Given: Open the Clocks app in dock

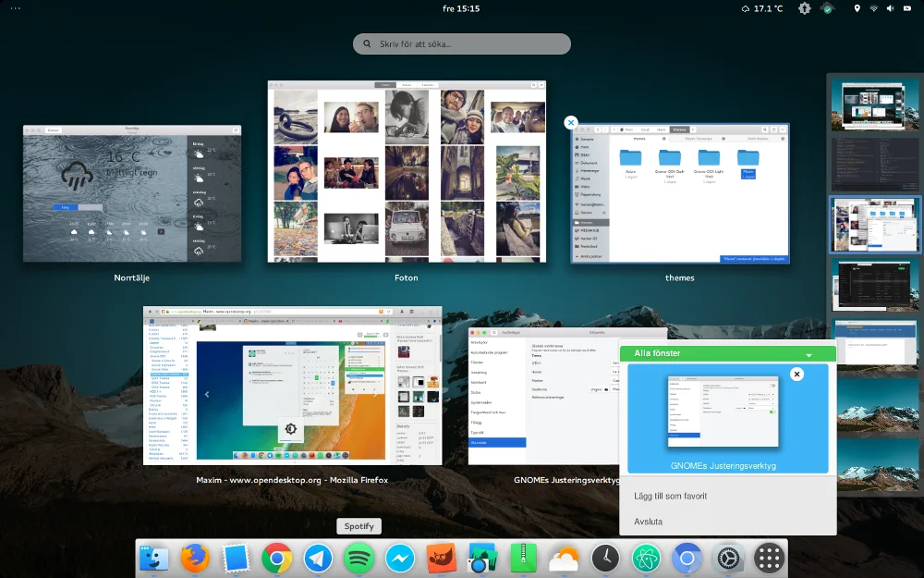Looking at the screenshot, I should pos(605,558).
